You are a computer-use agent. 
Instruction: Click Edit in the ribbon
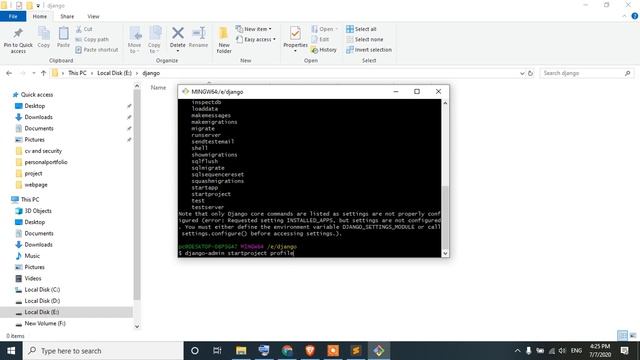(320, 40)
